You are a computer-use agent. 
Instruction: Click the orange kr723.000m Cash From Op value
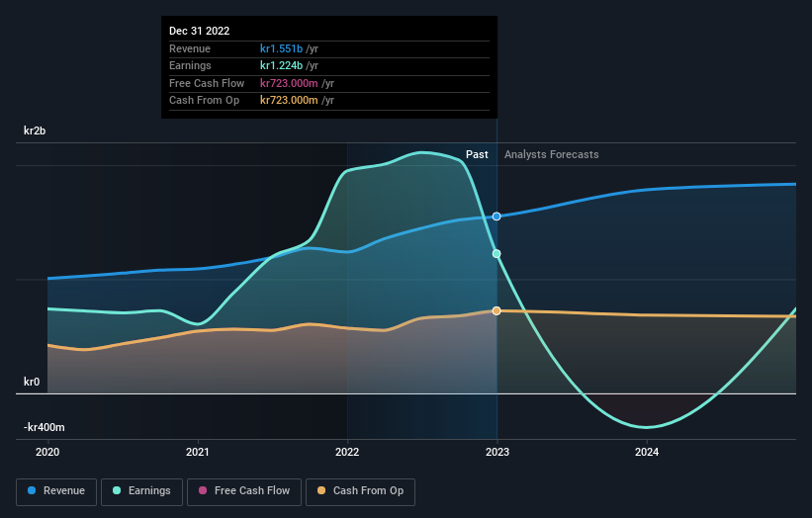click(289, 101)
